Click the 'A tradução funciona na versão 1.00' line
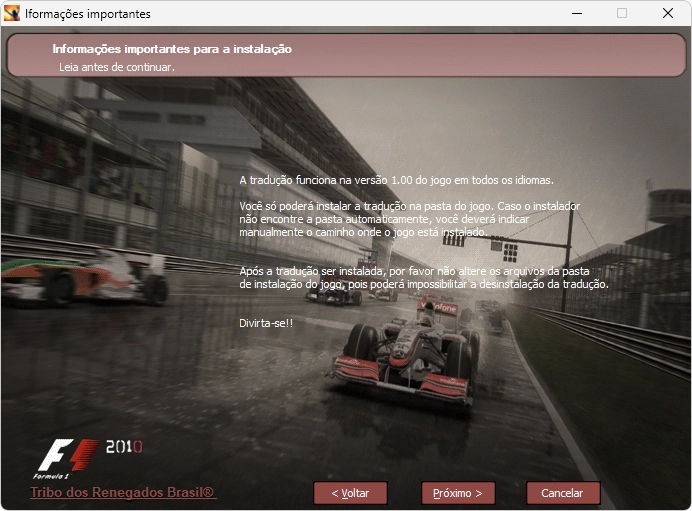Image resolution: width=692 pixels, height=511 pixels. pyautogui.click(x=396, y=180)
